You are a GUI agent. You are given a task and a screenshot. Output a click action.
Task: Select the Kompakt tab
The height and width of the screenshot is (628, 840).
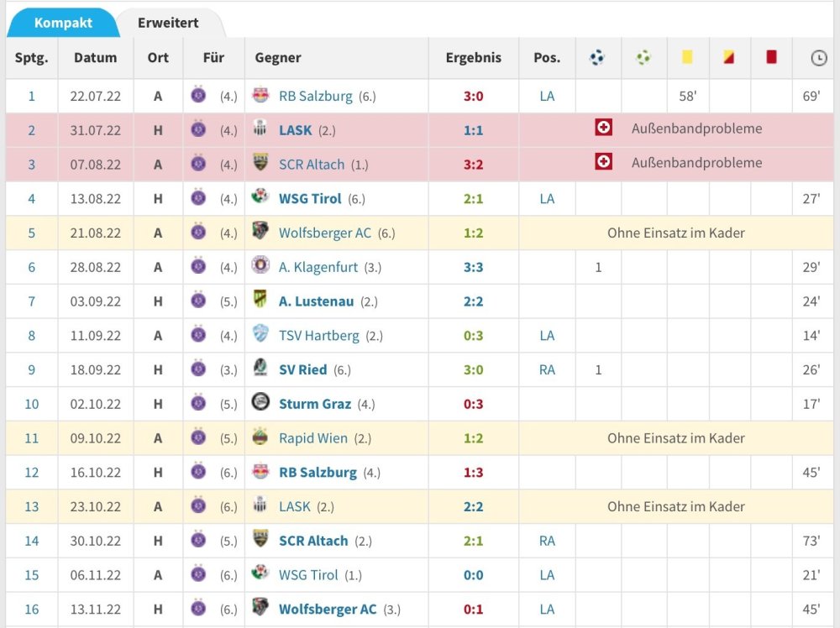pyautogui.click(x=63, y=23)
